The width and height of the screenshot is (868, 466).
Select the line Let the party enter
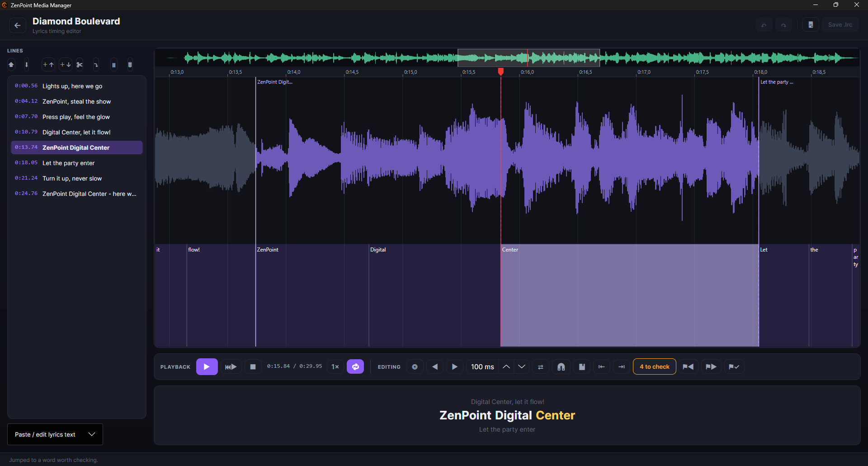click(x=77, y=163)
